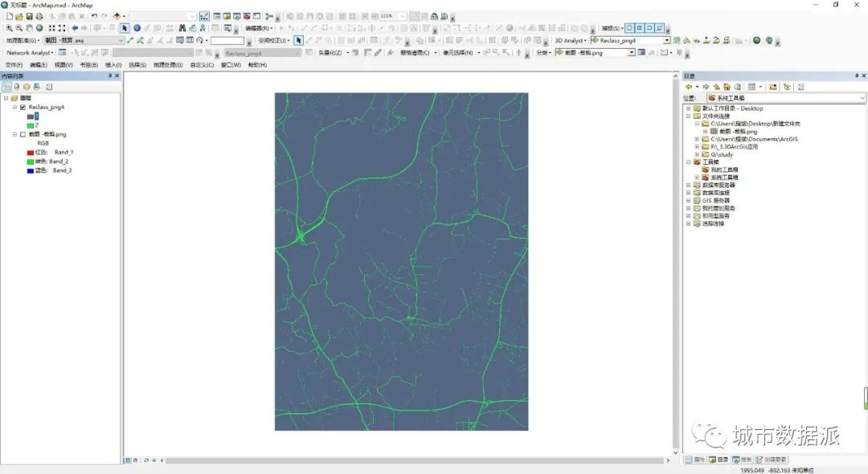List by drawing order in table of contents
The width and height of the screenshot is (868, 474).
click(6, 87)
